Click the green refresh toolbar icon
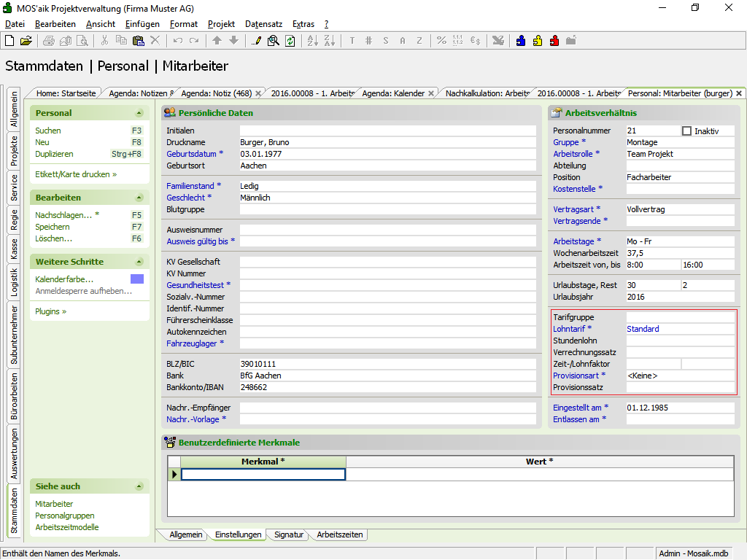The image size is (747, 560). (290, 41)
